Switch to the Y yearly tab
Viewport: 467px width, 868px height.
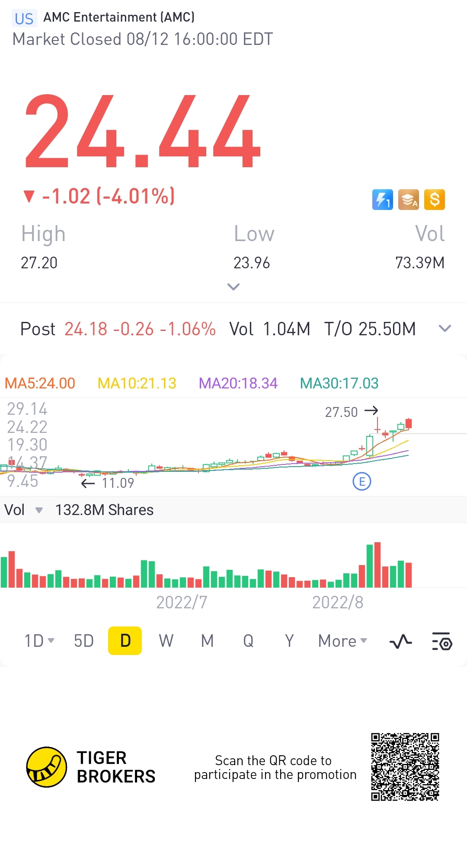click(289, 641)
